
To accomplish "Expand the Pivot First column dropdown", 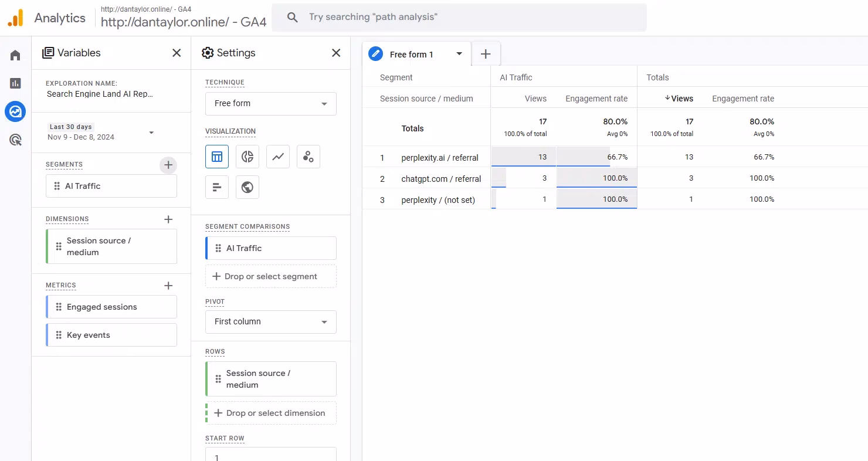I will (270, 322).
